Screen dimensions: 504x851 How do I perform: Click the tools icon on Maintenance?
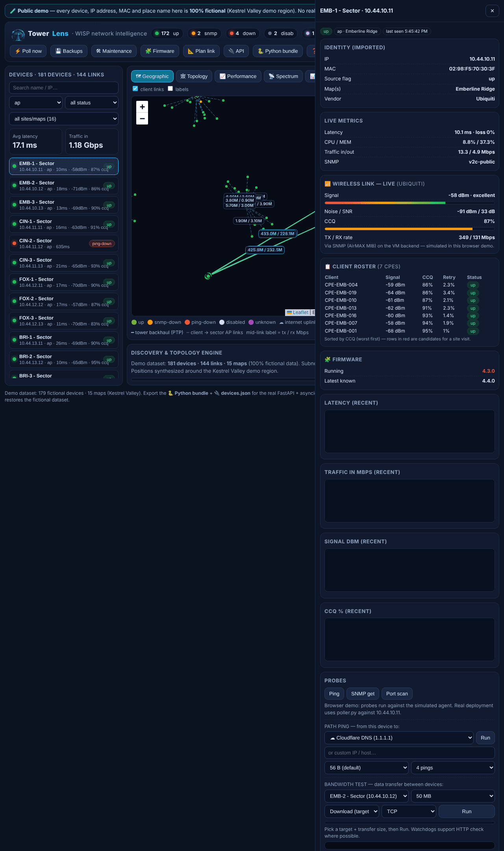(x=98, y=51)
